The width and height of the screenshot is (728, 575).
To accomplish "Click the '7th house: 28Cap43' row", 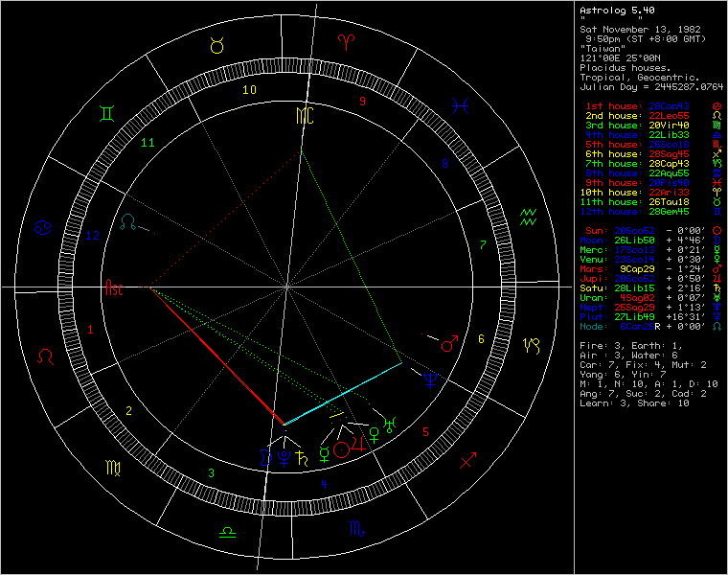I will [652, 164].
